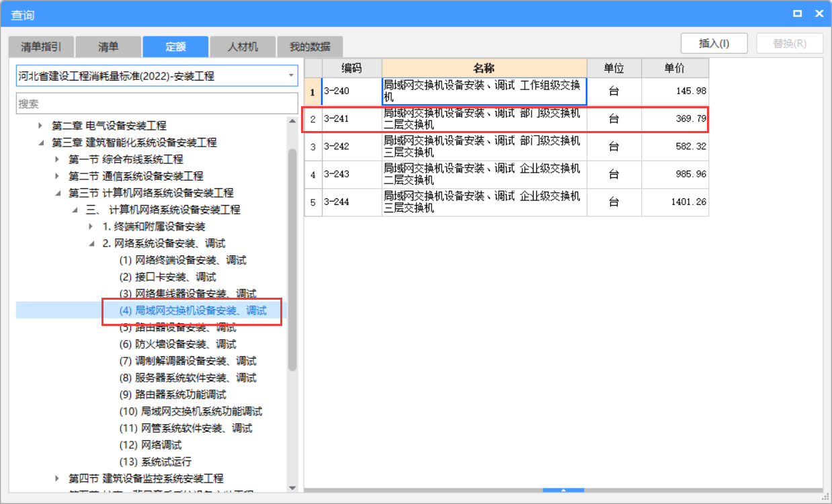Screen dimensions: 832x504
Task: Focus the 搜索 input field
Action: point(157,103)
